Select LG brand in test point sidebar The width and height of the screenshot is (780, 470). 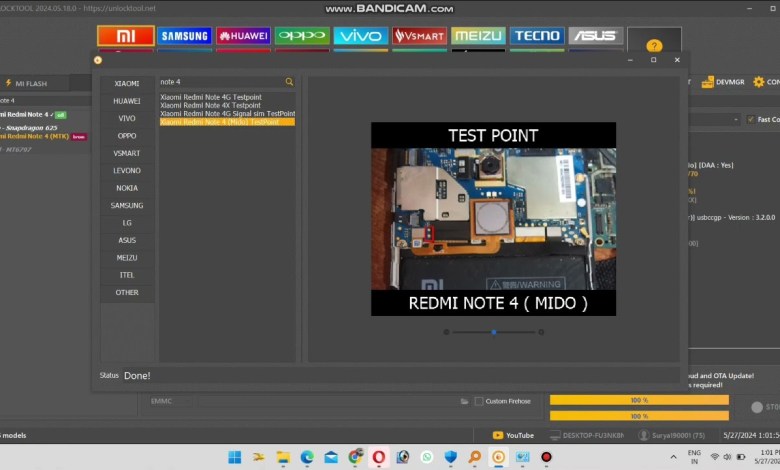pyautogui.click(x=127, y=223)
